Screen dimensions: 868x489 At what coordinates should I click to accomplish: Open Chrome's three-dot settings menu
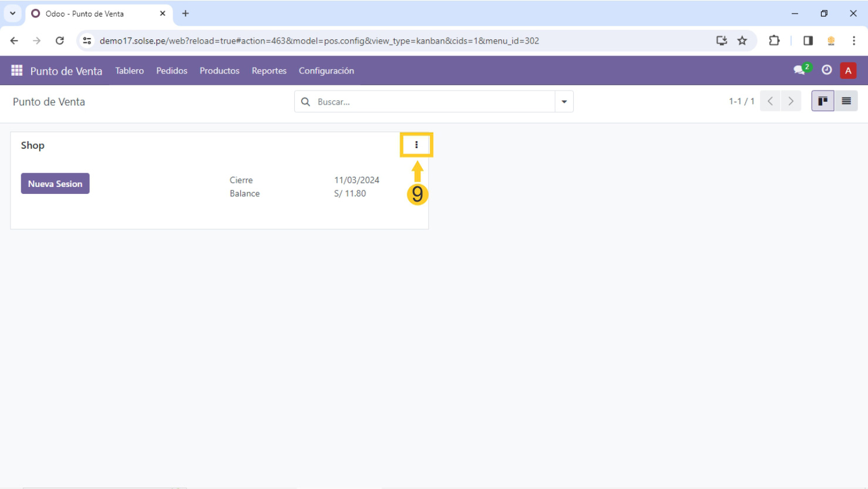pyautogui.click(x=853, y=41)
